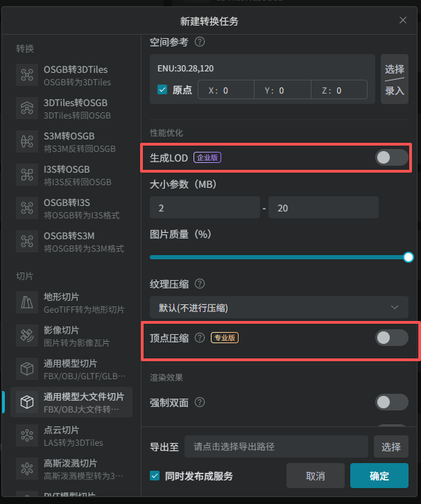Viewport: 421px width, 504px height.
Task: Uncheck the 原点 checkbox
Action: pyautogui.click(x=162, y=89)
